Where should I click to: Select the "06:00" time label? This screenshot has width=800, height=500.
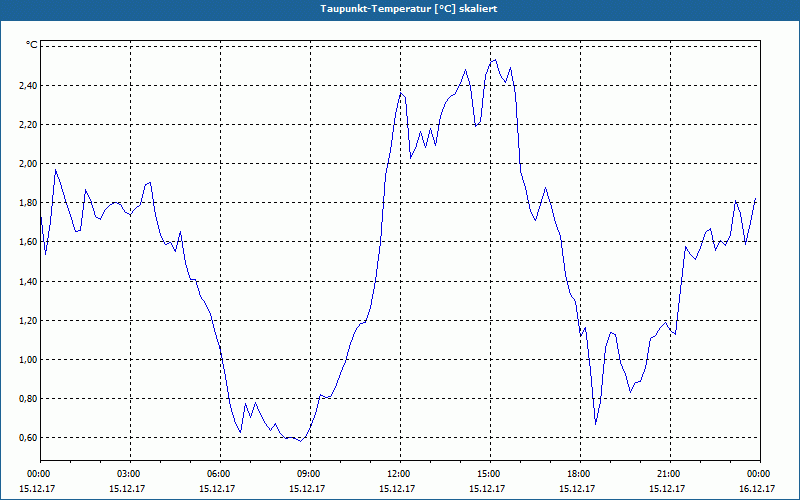(220, 474)
